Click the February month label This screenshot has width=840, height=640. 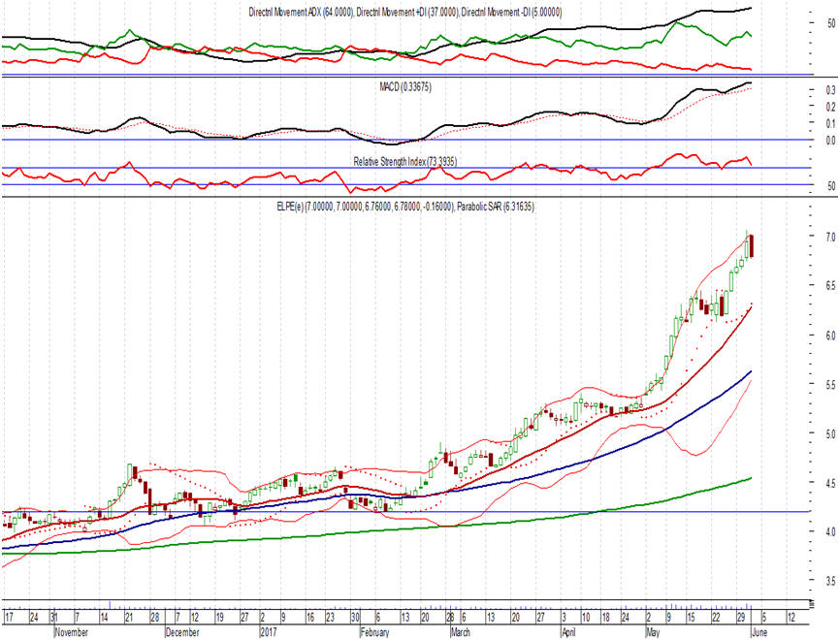click(375, 632)
